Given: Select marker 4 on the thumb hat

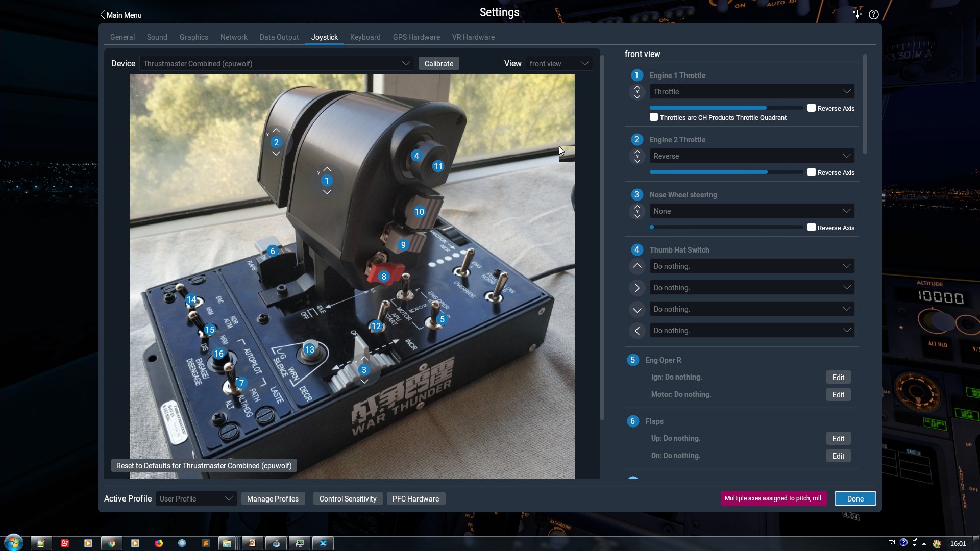Looking at the screenshot, I should [416, 156].
